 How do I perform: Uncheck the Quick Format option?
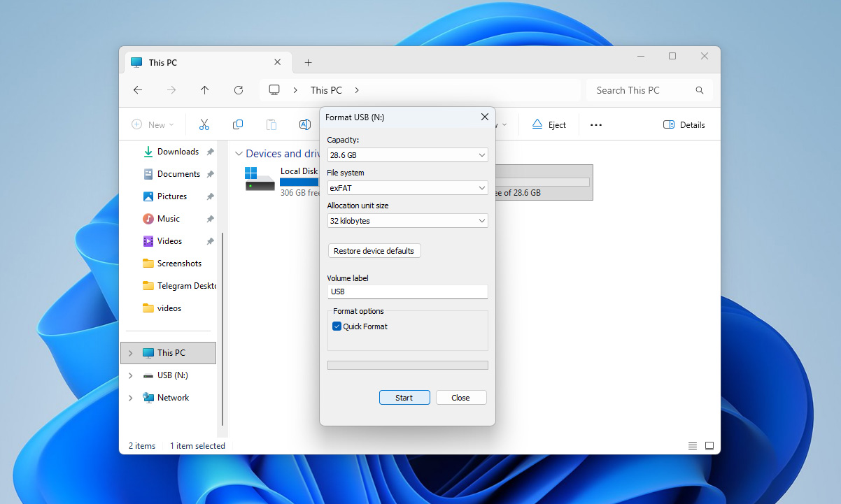tap(337, 326)
